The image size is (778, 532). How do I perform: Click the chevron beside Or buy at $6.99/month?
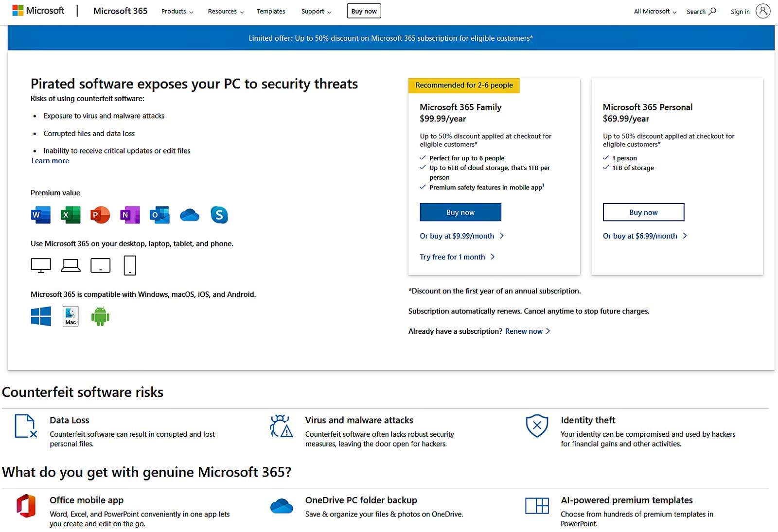[x=685, y=236]
